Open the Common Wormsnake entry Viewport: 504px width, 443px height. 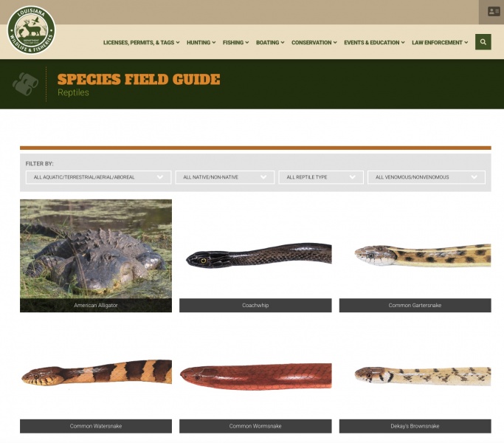click(255, 426)
